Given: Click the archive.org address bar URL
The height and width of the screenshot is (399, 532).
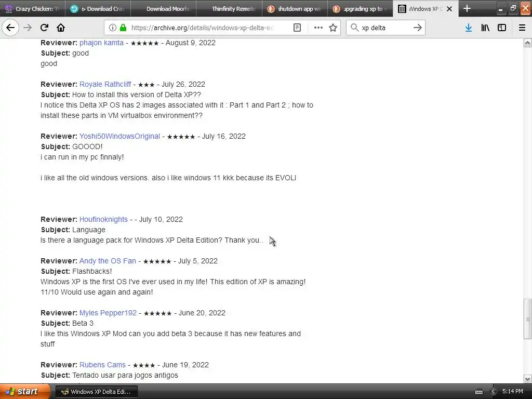Looking at the screenshot, I should [202, 28].
